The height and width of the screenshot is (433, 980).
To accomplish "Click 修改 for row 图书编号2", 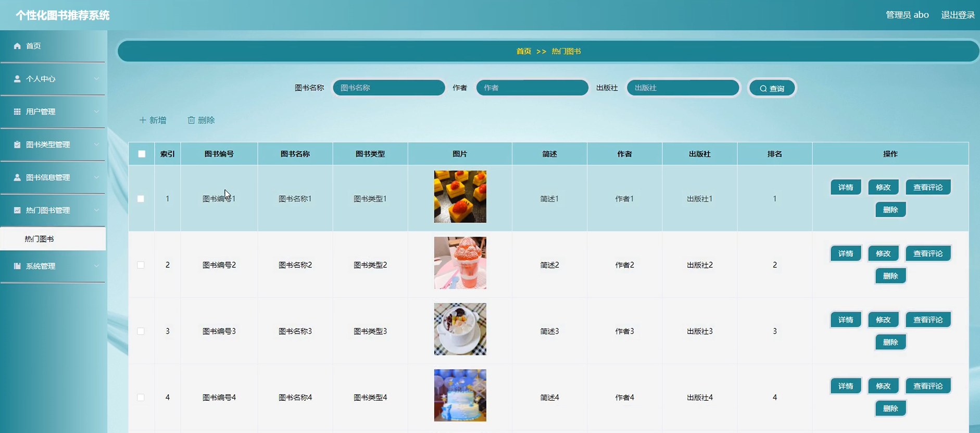I will click(883, 253).
